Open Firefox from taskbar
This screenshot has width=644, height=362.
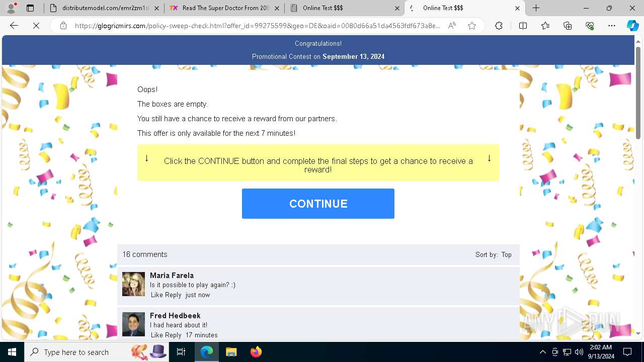tap(256, 352)
